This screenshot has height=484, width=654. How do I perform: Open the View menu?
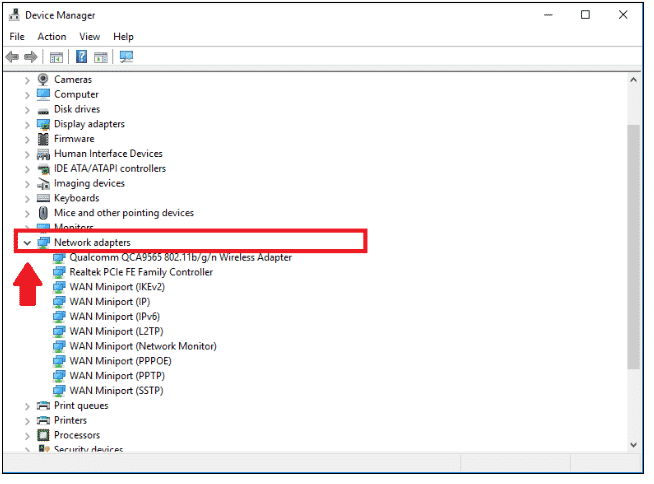point(90,37)
